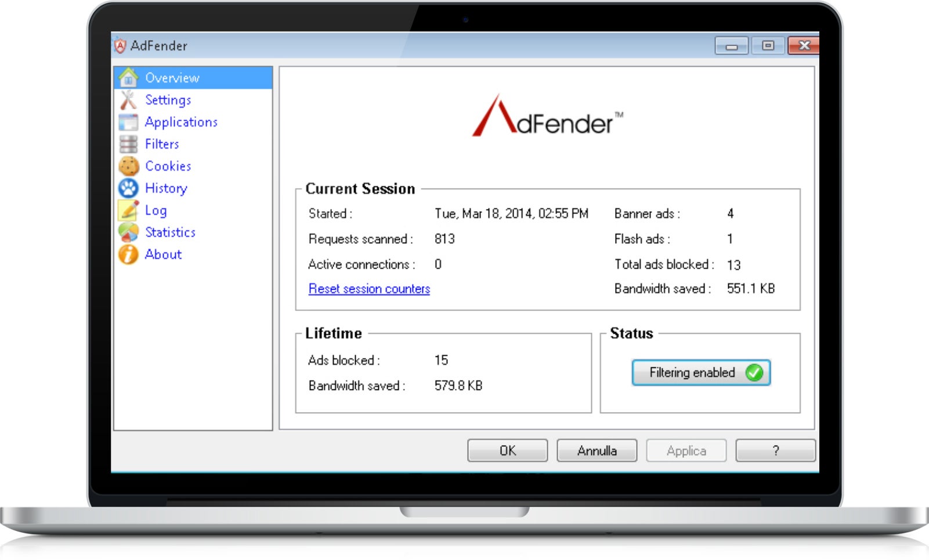Open help with the question mark button

pyautogui.click(x=776, y=451)
